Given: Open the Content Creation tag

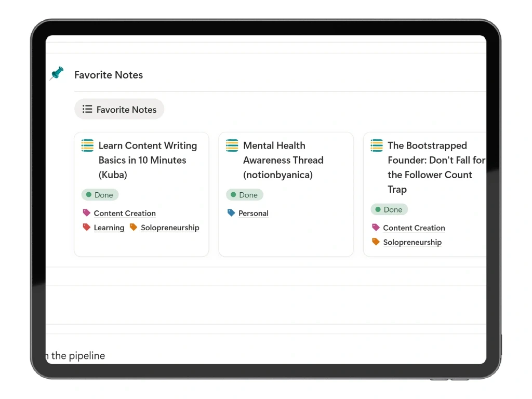Looking at the screenshot, I should [x=124, y=213].
